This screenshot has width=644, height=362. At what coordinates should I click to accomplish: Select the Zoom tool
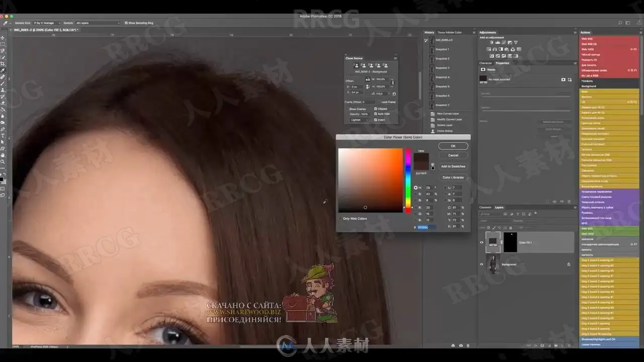[3, 162]
